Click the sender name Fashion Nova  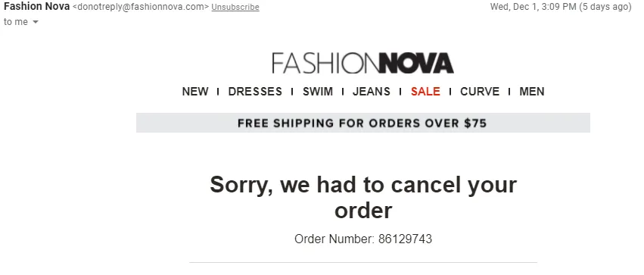[x=36, y=7]
